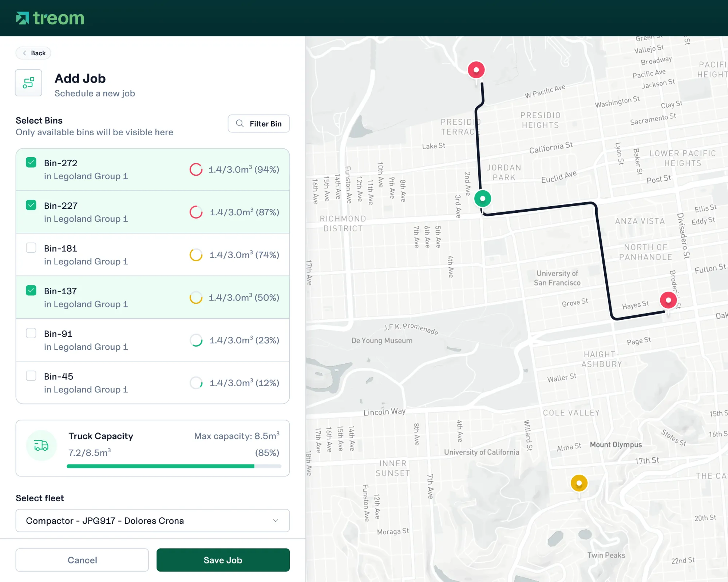
Task: Click the Back button
Action: point(33,53)
